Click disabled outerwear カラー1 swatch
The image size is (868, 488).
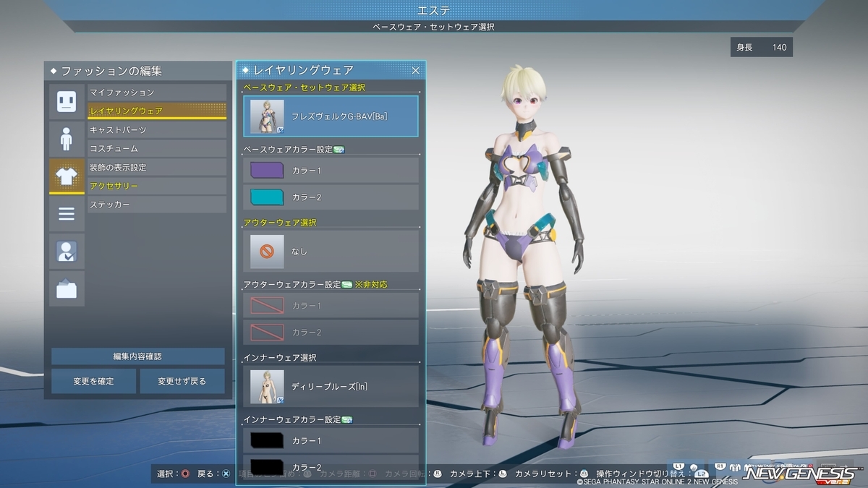(267, 306)
